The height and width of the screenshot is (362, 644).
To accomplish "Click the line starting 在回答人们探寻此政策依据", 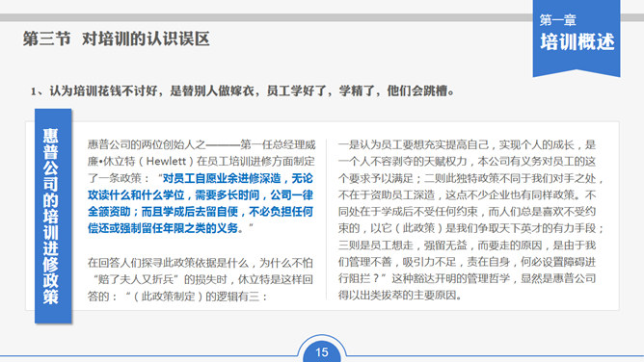I will [200, 263].
